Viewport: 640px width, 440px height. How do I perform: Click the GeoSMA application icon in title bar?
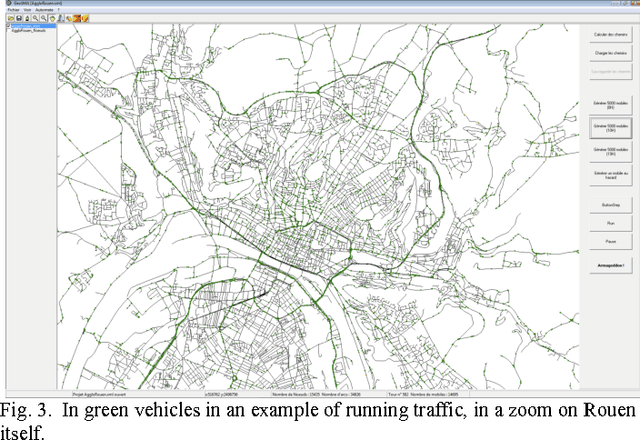click(x=9, y=3)
